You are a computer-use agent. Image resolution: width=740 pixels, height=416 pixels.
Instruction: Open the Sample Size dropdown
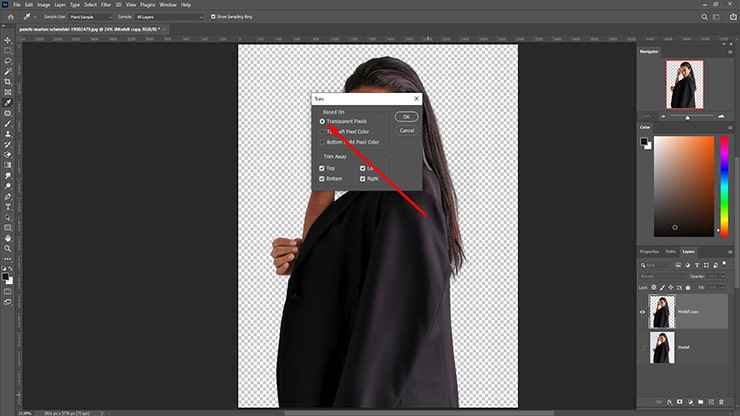(91, 17)
